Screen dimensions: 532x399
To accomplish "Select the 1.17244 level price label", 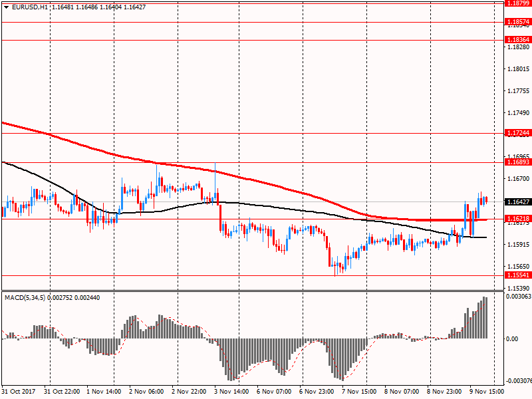I will pyautogui.click(x=518, y=133).
